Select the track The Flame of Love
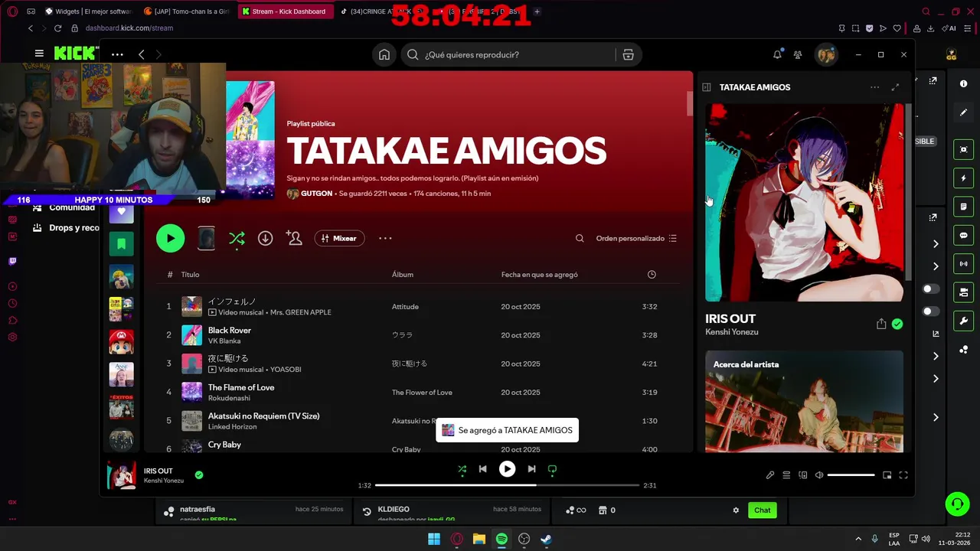Screen dimensions: 980x551 (x=241, y=387)
